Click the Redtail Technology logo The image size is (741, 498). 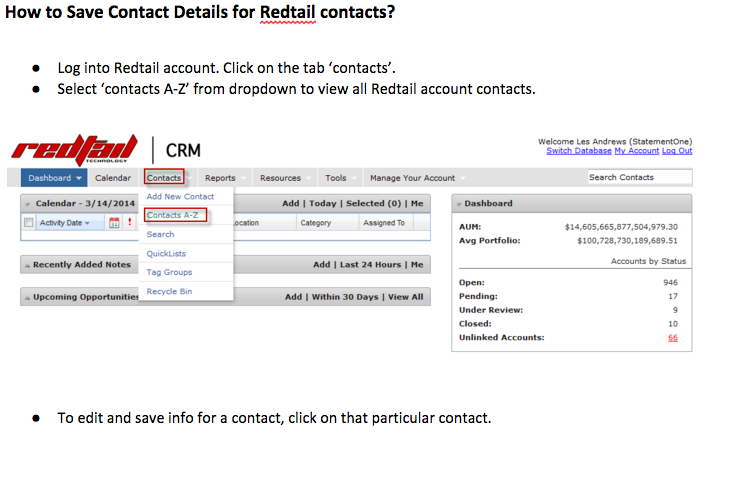coord(75,149)
